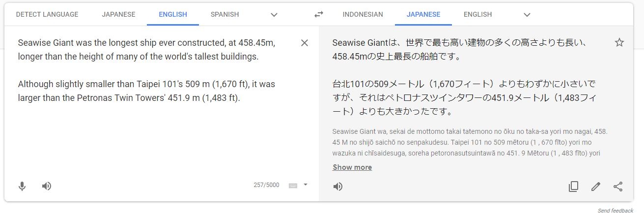Save translation with the star icon
This screenshot has width=644, height=220.
(619, 43)
